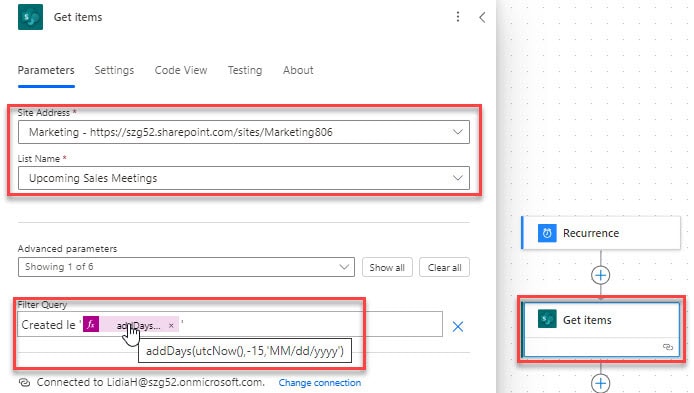Screen dimensions: 694x393
Task: Click the Advanced parameters label
Action: pyautogui.click(x=67, y=249)
